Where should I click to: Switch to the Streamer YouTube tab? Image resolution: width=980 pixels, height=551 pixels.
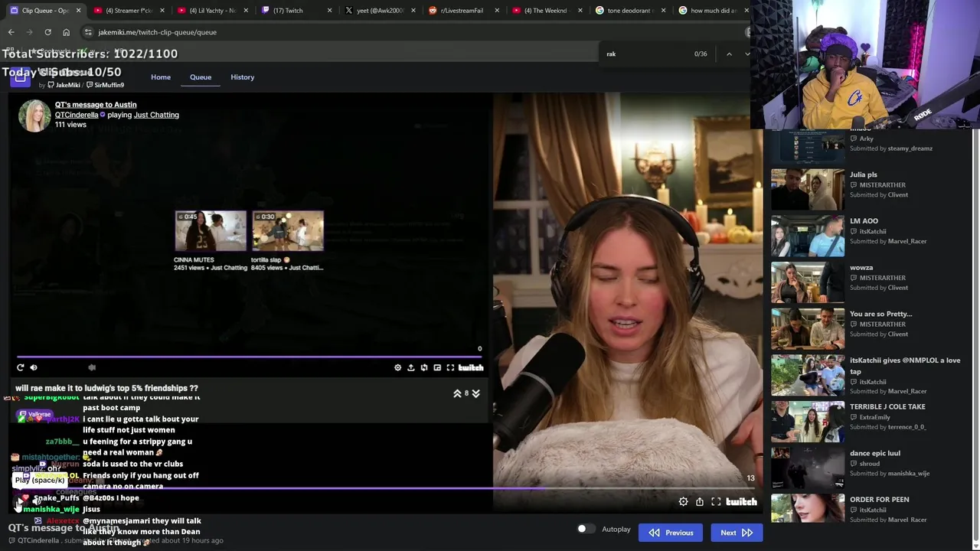point(129,11)
